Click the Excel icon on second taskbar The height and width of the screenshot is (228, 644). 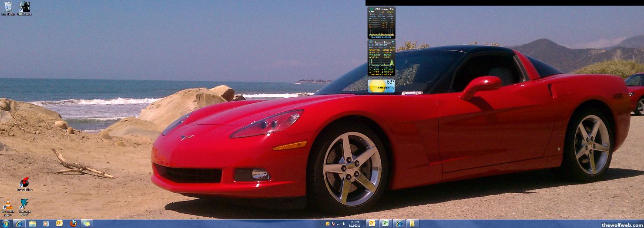click(385, 224)
